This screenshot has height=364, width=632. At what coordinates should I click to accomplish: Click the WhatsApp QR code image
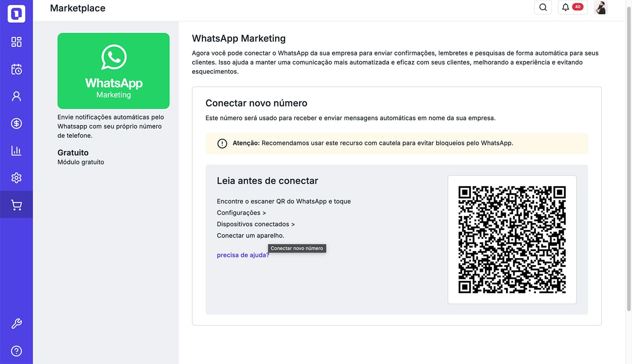[x=512, y=239]
